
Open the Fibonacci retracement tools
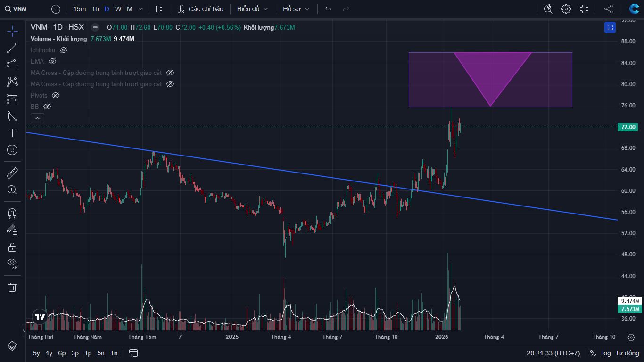(12, 65)
